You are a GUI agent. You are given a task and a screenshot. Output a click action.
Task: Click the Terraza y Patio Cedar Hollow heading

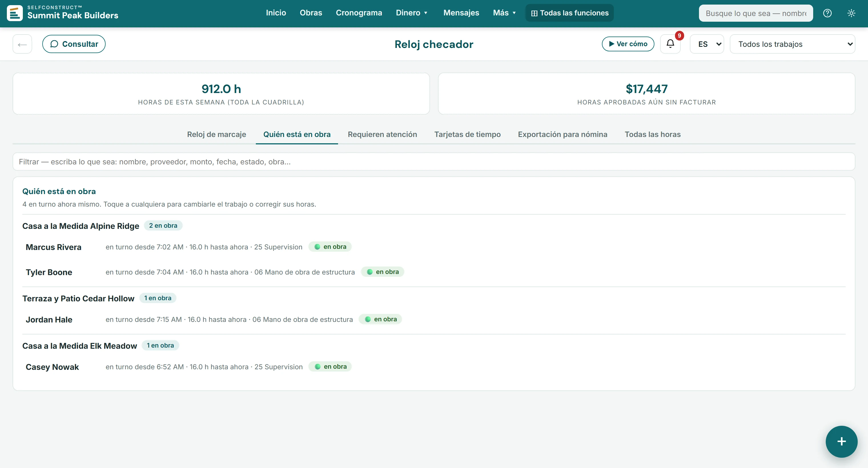coord(78,298)
